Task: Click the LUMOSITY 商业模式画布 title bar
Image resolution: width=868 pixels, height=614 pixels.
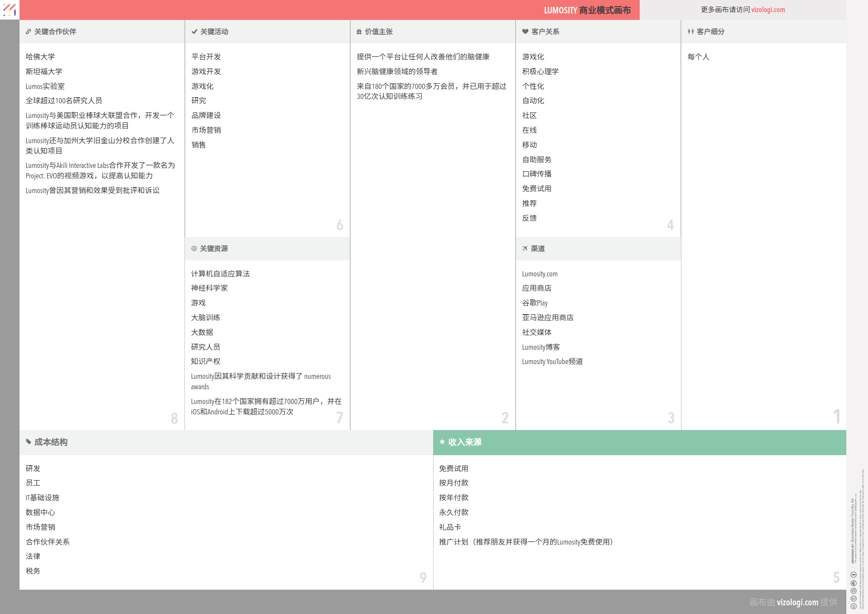Action: [587, 10]
